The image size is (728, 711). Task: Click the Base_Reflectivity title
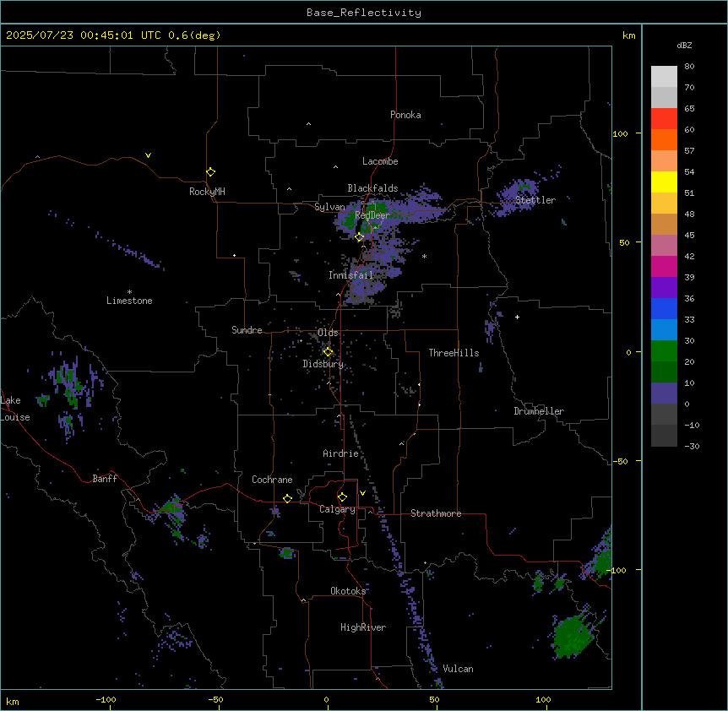364,13
